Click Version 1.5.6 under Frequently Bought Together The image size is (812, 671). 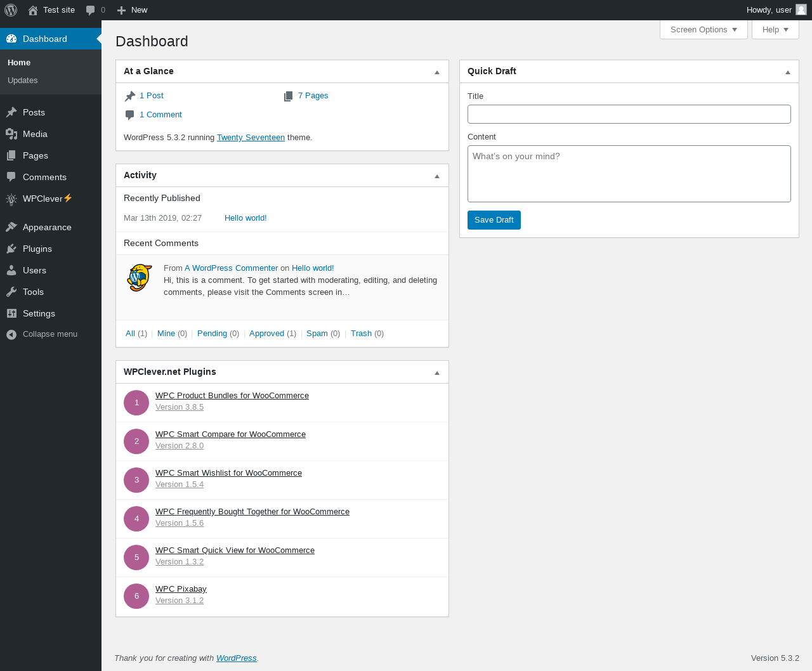pyautogui.click(x=180, y=523)
